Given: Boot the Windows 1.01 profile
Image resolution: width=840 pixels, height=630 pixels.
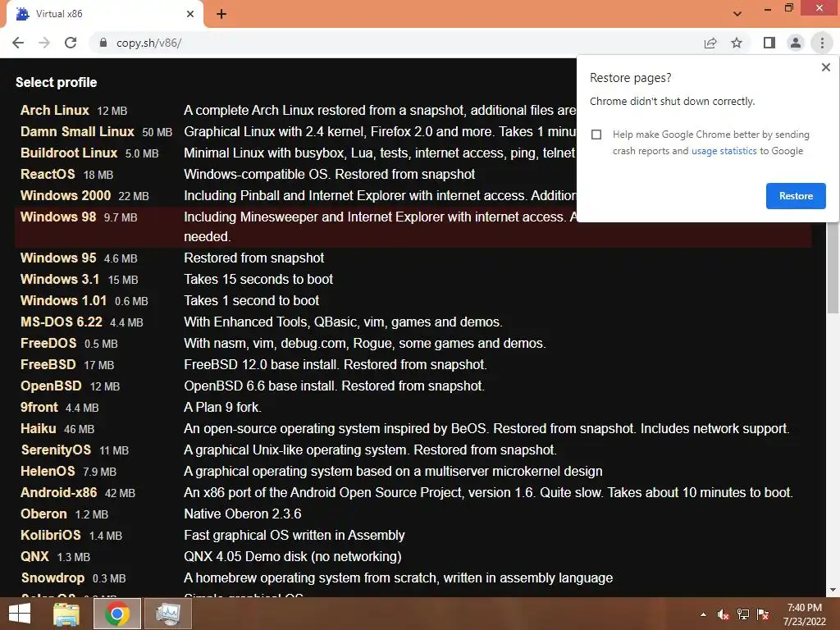Looking at the screenshot, I should [x=63, y=300].
